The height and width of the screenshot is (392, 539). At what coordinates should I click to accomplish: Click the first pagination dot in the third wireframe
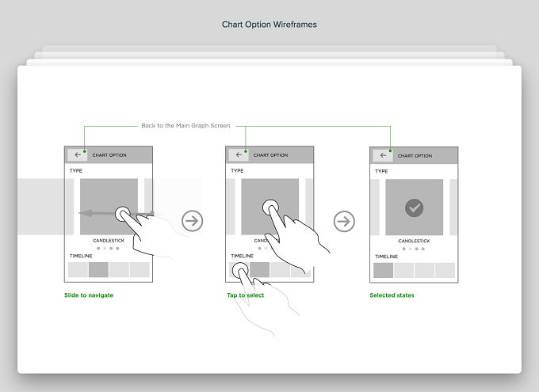tap(404, 249)
